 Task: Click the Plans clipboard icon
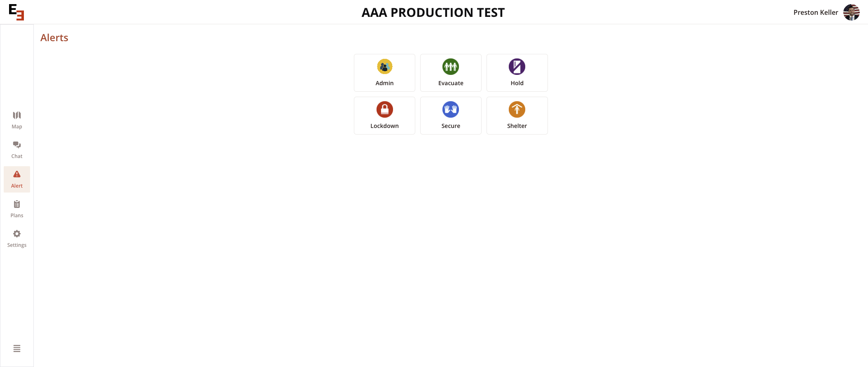point(17,204)
